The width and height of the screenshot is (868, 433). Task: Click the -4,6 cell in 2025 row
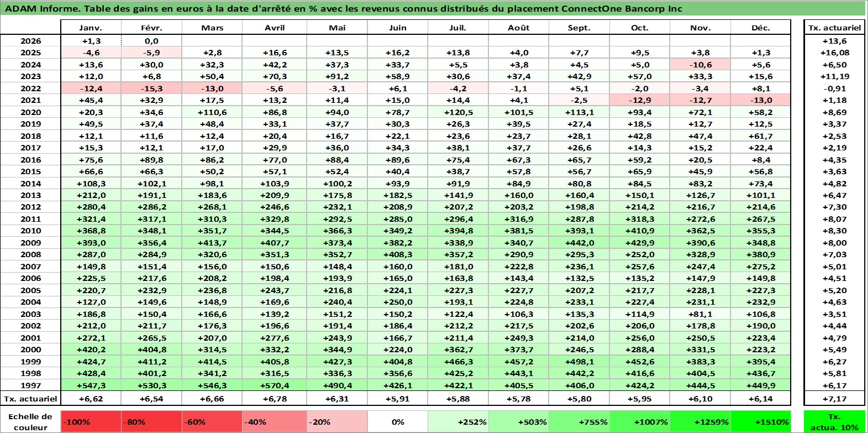[x=91, y=53]
